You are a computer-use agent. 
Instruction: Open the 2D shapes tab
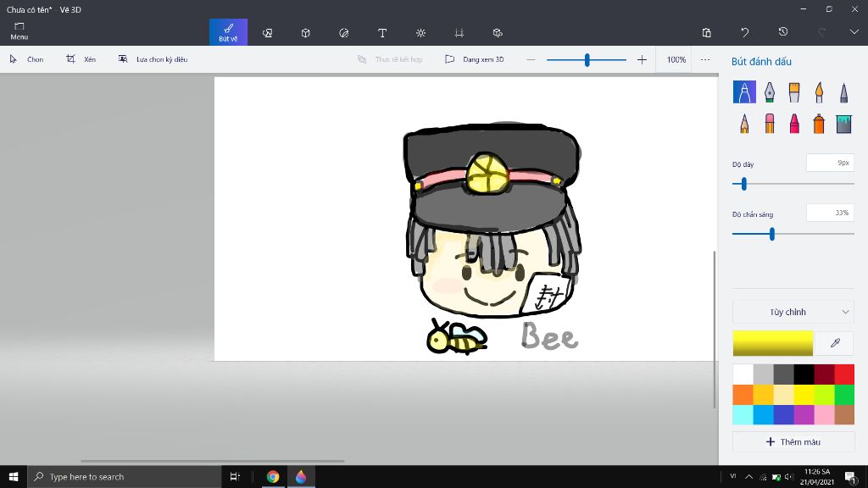(267, 33)
